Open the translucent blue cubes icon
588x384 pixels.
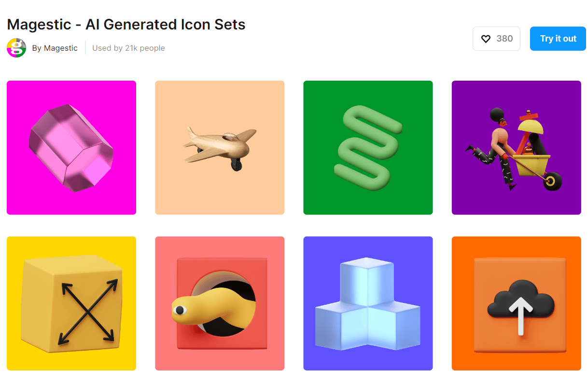click(368, 303)
